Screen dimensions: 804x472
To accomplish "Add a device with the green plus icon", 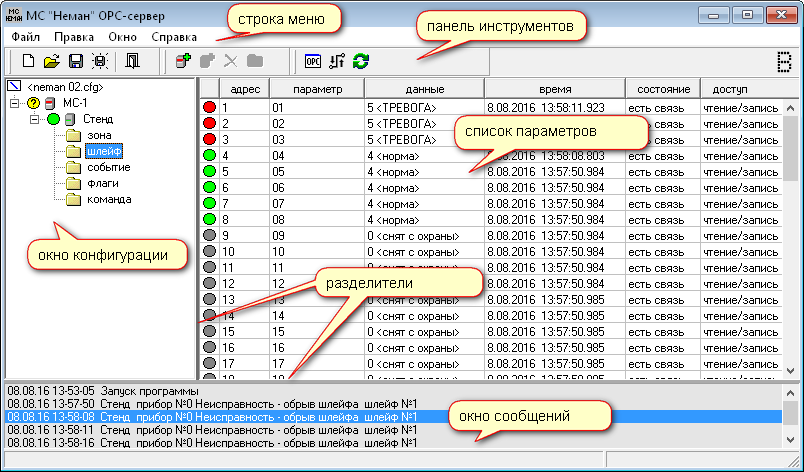I will tap(182, 61).
